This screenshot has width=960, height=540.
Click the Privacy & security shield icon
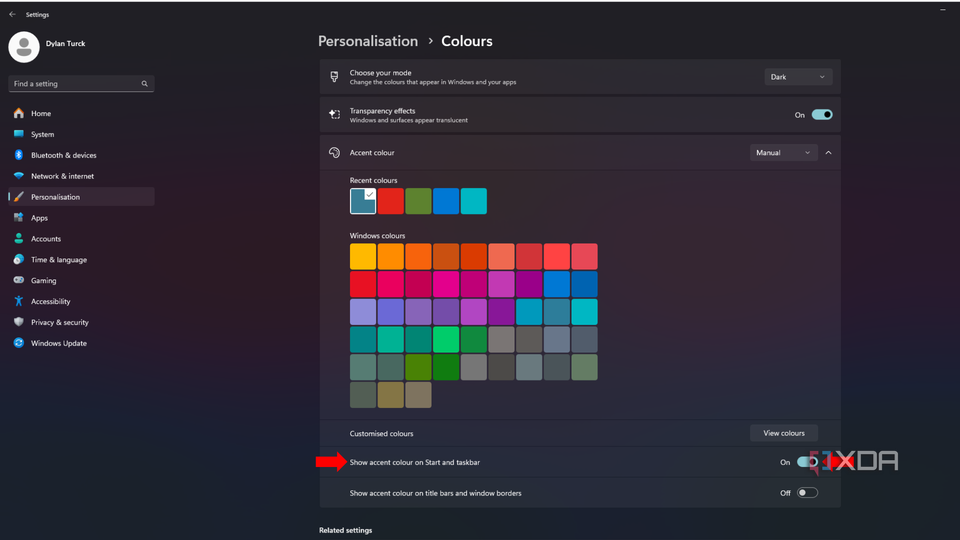(x=18, y=322)
